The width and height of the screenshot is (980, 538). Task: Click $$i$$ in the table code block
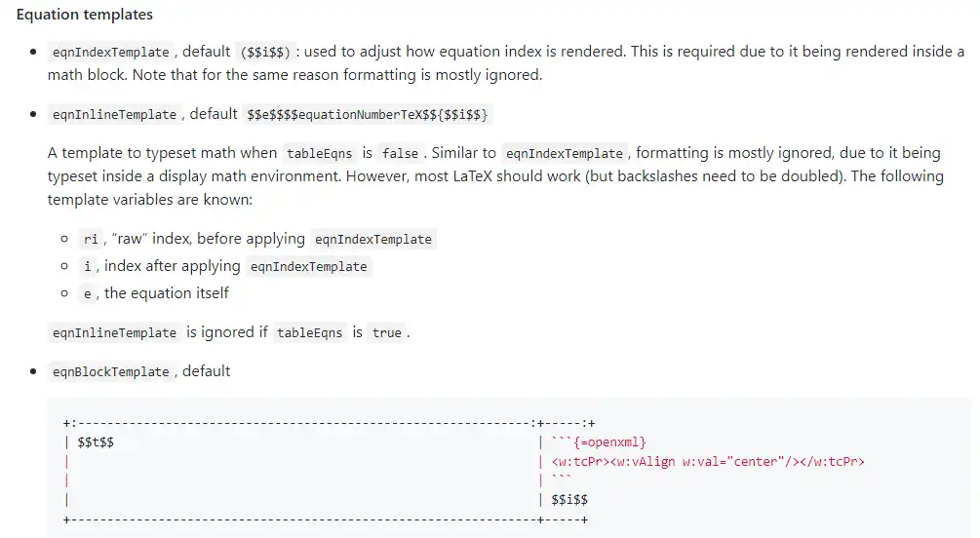point(569,500)
